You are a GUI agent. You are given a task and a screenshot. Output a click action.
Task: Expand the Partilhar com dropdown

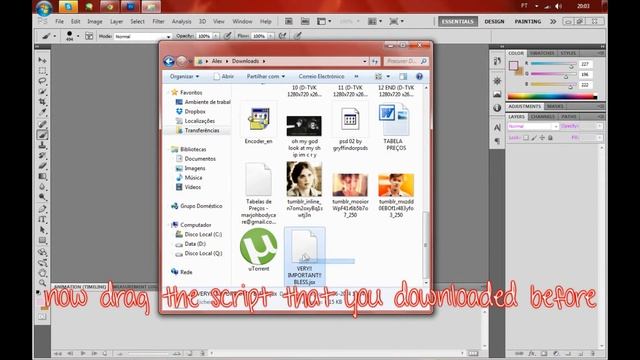tap(266, 76)
